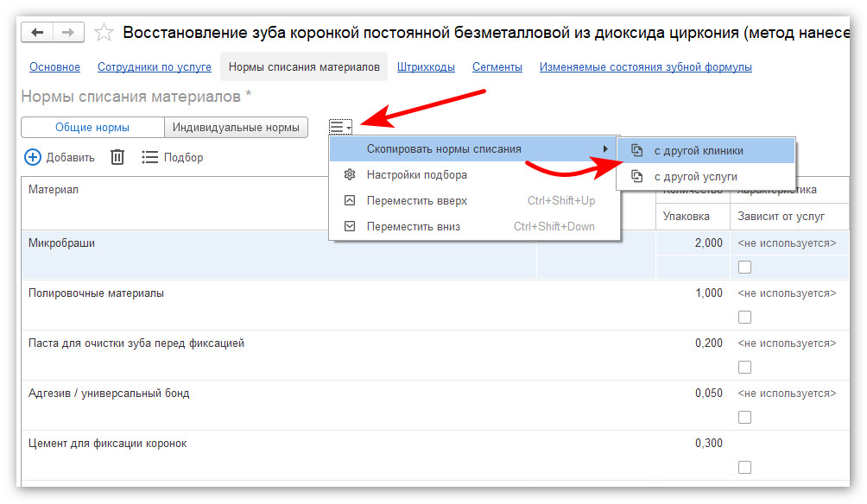This screenshot has width=867, height=504.
Task: Toggle checkbox in Цемент для фиксации коронок row
Action: [x=744, y=468]
